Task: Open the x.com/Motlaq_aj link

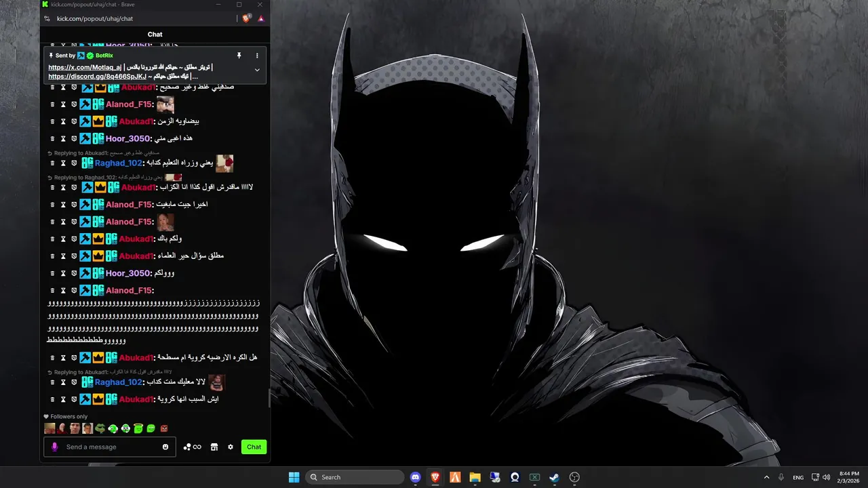Action: coord(85,68)
